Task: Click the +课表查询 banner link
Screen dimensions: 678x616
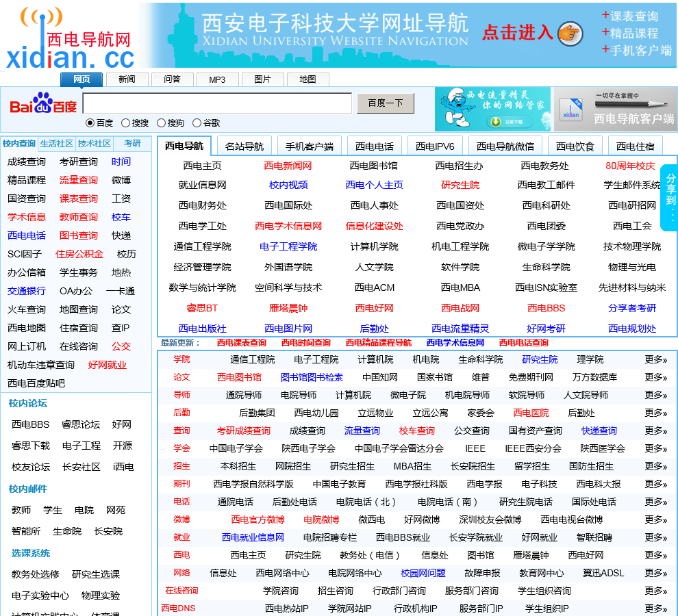Action: click(630, 16)
